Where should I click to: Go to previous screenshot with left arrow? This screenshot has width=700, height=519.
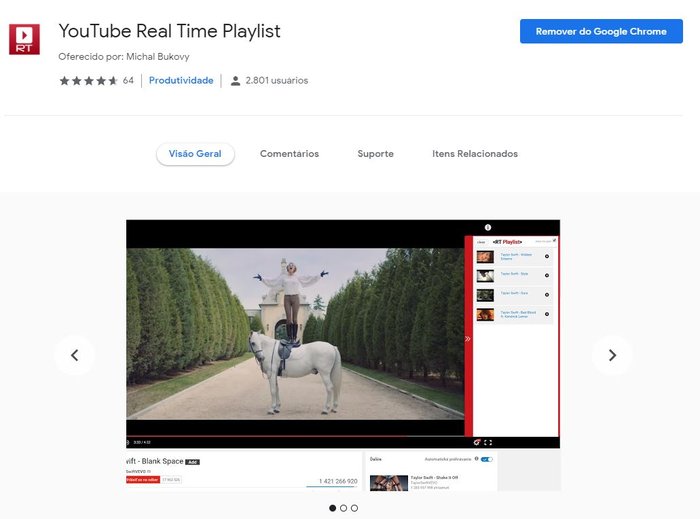(x=75, y=355)
